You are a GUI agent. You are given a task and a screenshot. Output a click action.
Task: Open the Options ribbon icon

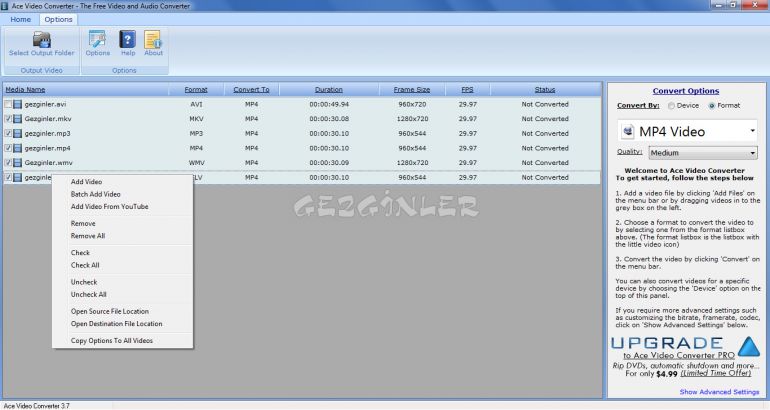point(97,39)
